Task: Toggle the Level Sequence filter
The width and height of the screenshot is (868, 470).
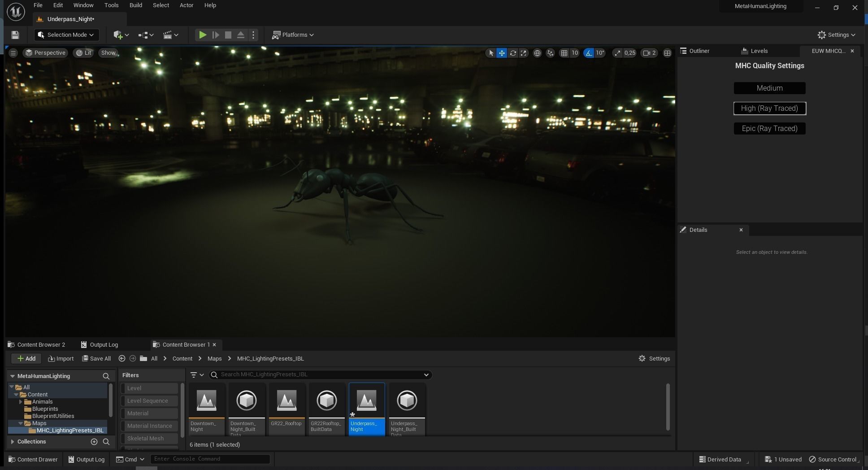Action: coord(150,401)
